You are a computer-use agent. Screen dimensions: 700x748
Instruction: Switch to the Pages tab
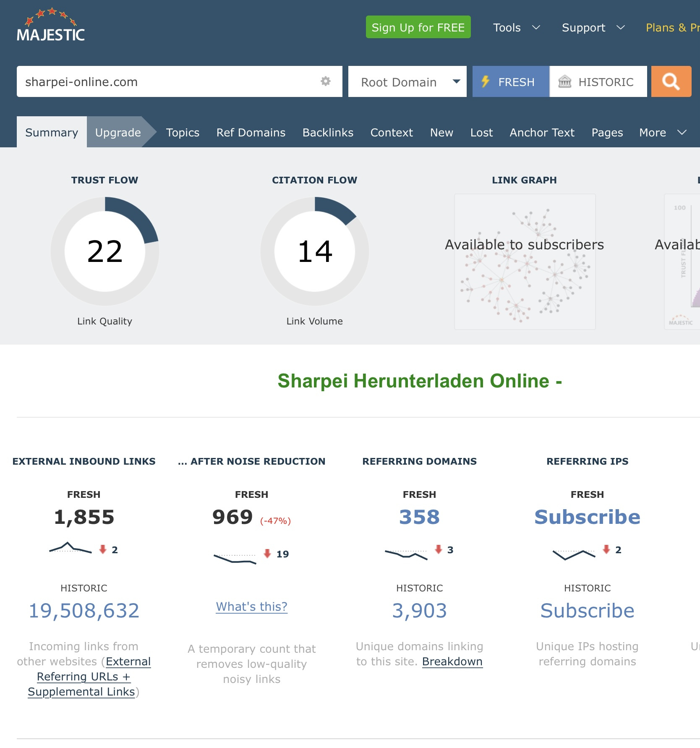[607, 133]
